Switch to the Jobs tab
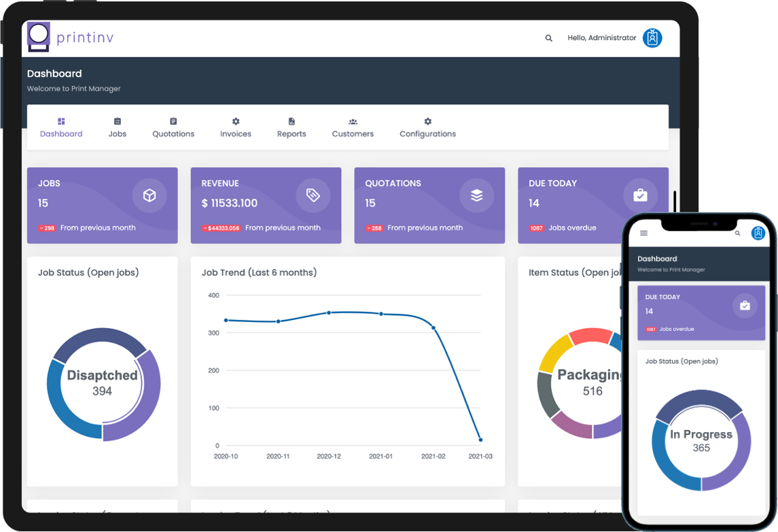778x532 pixels. tap(118, 127)
